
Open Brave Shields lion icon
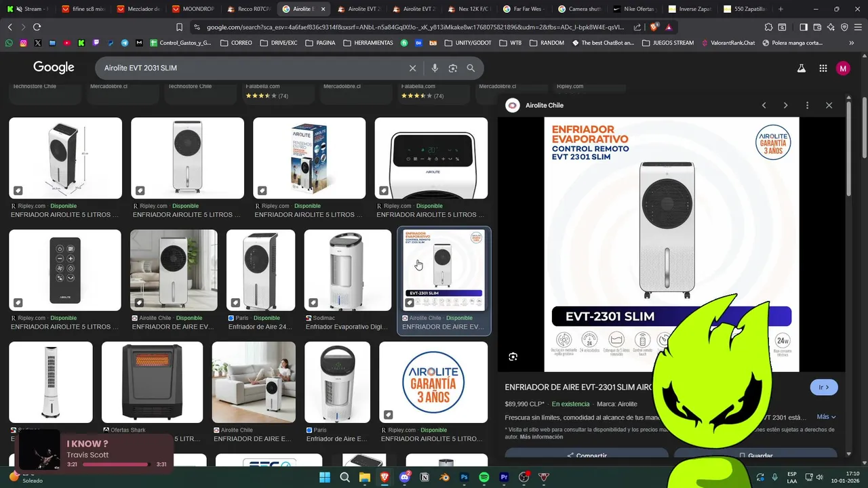coord(654,27)
